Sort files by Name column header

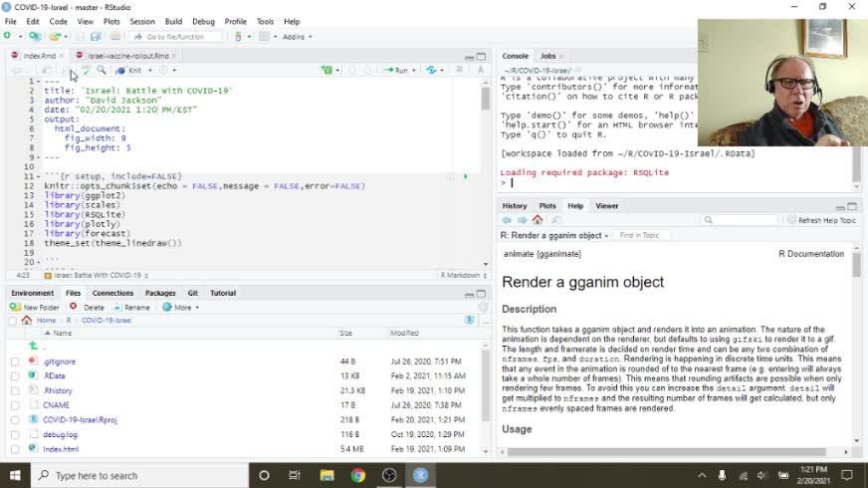(62, 333)
